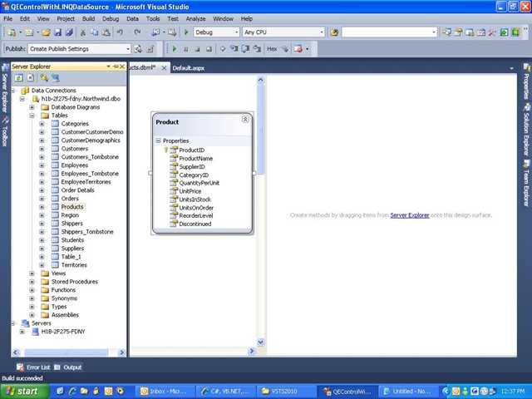Click the Find combo box input field

tap(386, 32)
